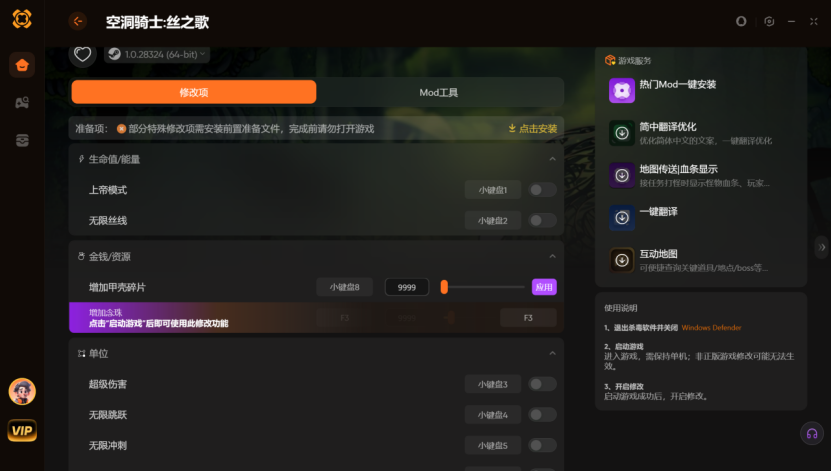831x471 pixels.
Task: Change 超级伤害 hotkey 小键盘3
Action: point(493,384)
